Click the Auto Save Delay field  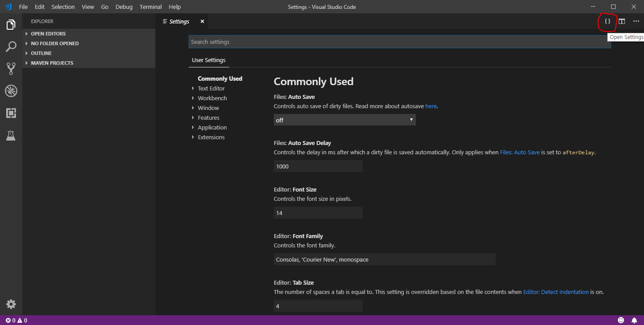point(318,166)
